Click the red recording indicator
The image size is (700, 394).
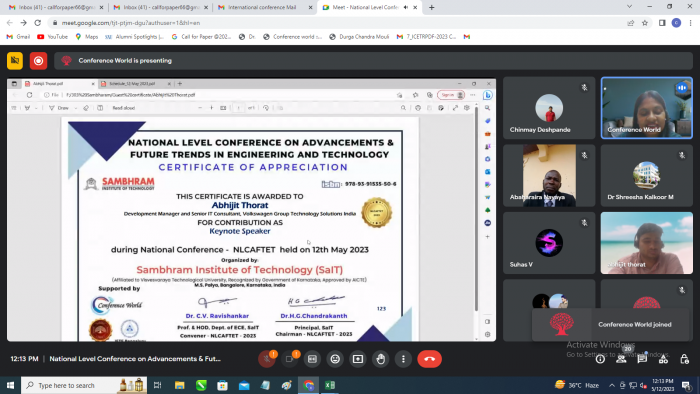click(38, 61)
